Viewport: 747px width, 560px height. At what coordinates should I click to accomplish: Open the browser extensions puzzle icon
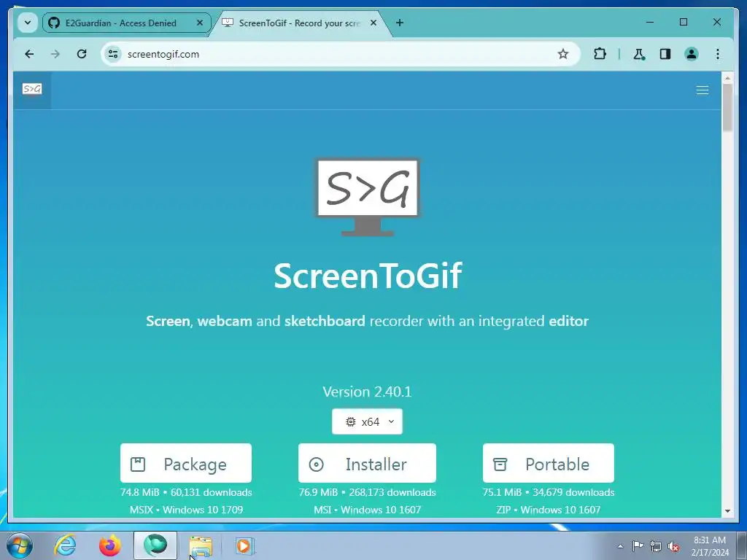[600, 54]
